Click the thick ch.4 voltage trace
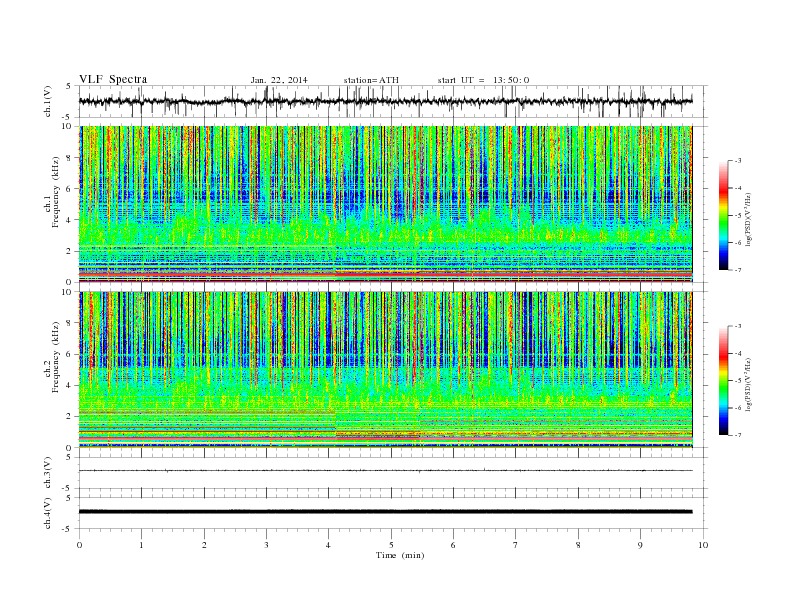Screen dimensions: 792x612 click(385, 512)
